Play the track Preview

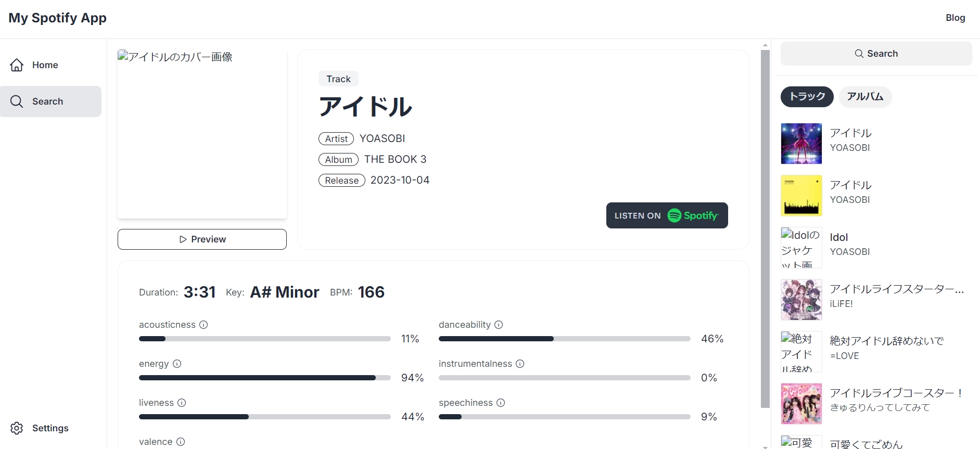(202, 239)
